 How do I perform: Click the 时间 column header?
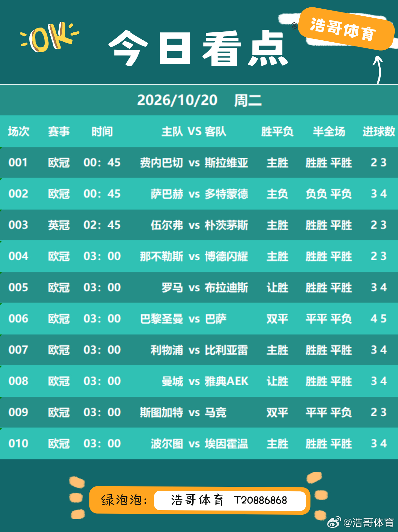(102, 131)
